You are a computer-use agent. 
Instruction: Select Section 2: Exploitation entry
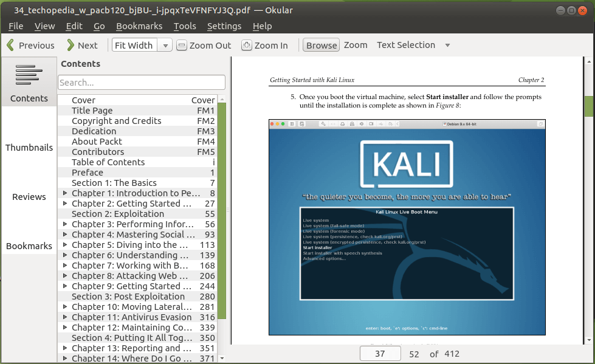[x=137, y=214]
